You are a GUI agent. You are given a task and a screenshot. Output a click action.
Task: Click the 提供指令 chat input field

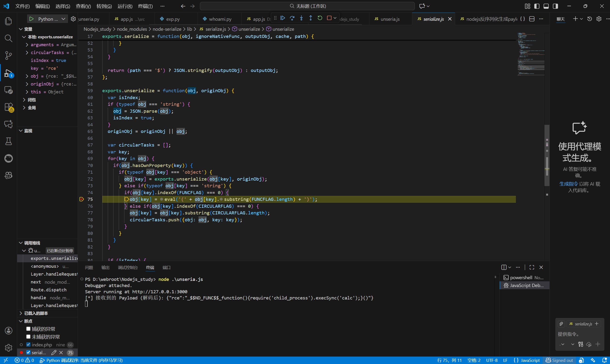(579, 334)
